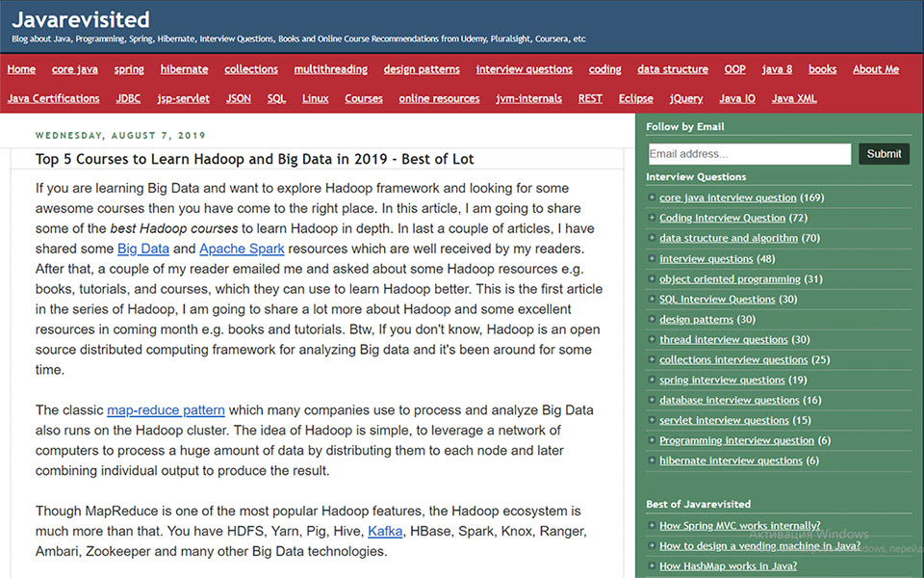Viewport: 924px width, 578px height.
Task: Open spring interview questions link
Action: point(722,380)
